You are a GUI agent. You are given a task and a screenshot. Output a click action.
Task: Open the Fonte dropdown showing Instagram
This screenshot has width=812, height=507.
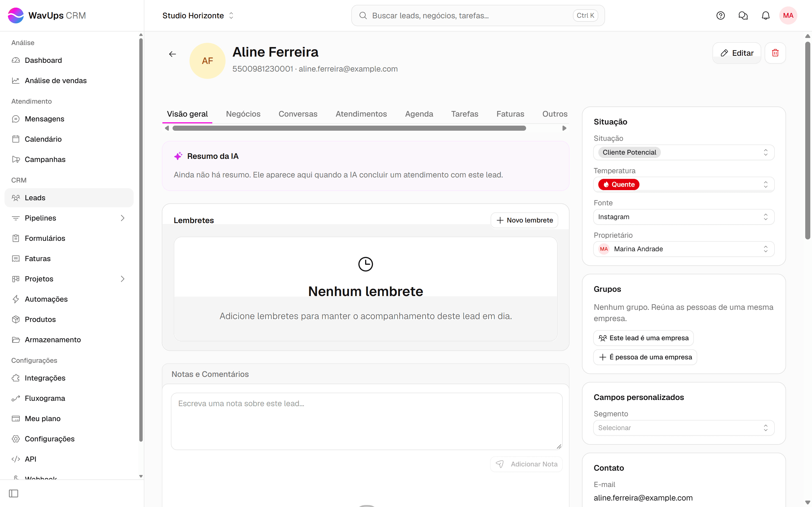coord(683,217)
